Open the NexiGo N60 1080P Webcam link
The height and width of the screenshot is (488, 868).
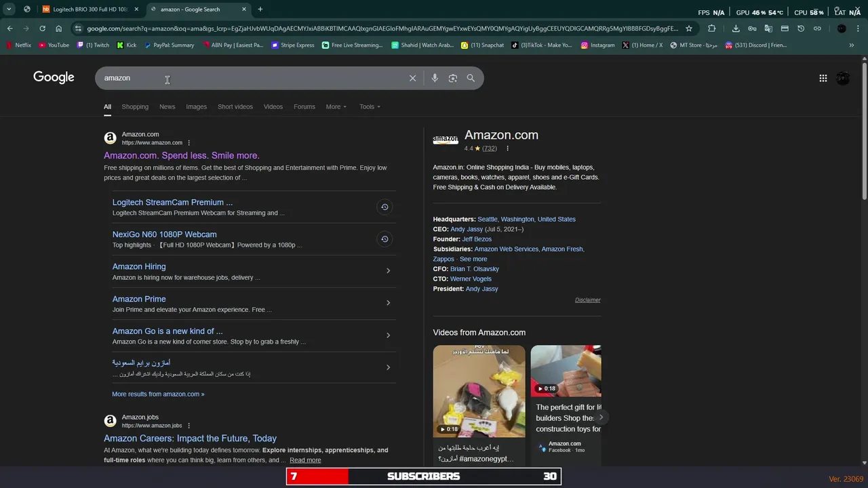click(x=165, y=235)
